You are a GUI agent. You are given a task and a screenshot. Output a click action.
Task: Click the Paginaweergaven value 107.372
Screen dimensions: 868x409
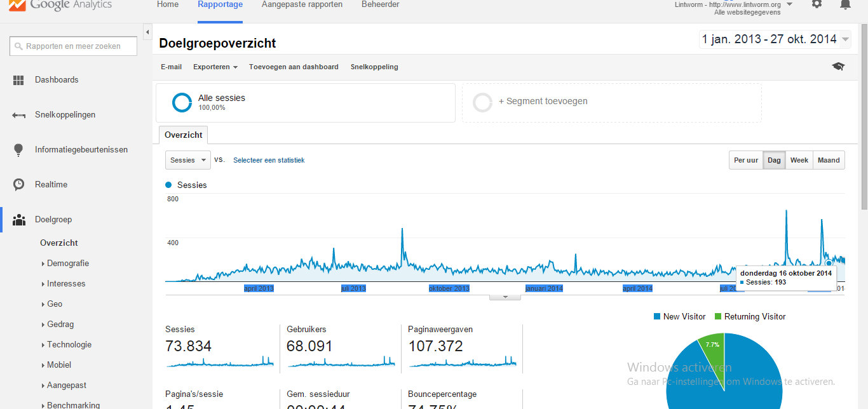(435, 346)
